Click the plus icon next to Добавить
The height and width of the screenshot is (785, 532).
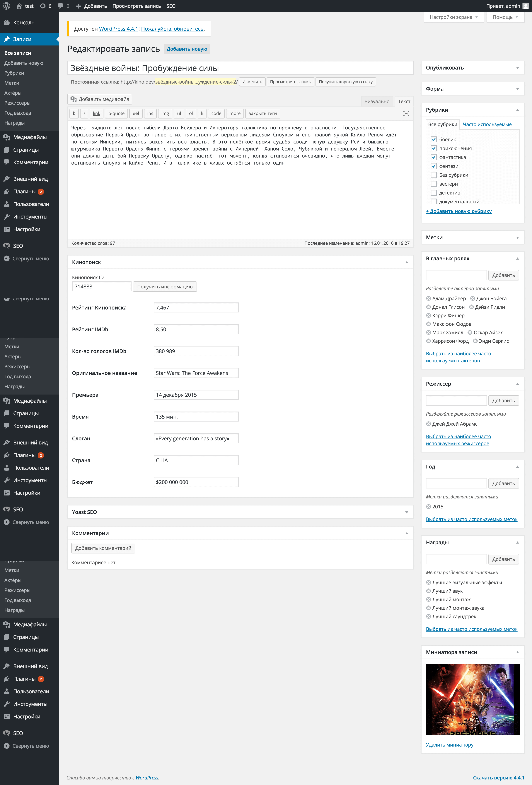pos(79,6)
